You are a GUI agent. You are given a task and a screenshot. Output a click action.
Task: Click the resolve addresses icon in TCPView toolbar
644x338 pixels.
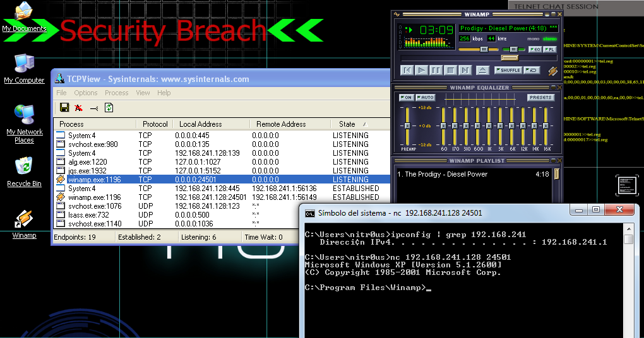click(94, 108)
